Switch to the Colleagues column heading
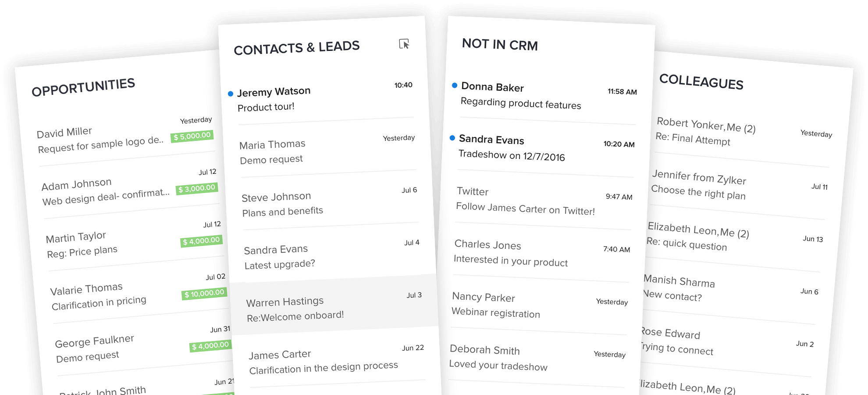 tap(701, 82)
